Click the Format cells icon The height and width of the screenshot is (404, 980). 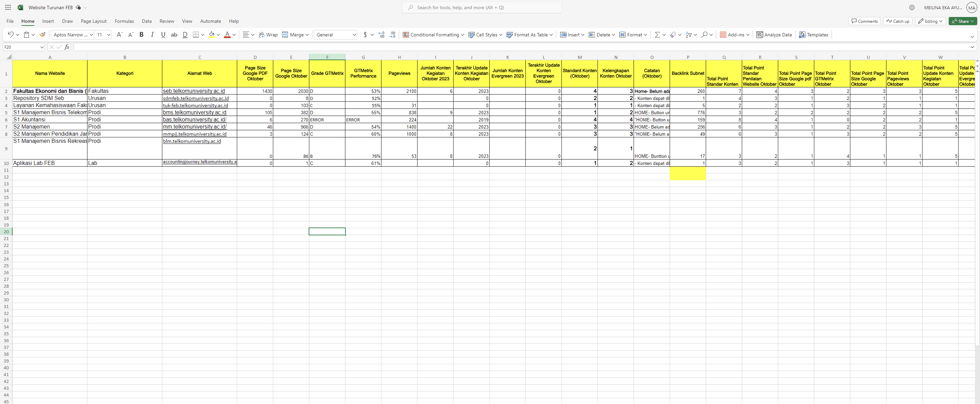click(x=622, y=35)
